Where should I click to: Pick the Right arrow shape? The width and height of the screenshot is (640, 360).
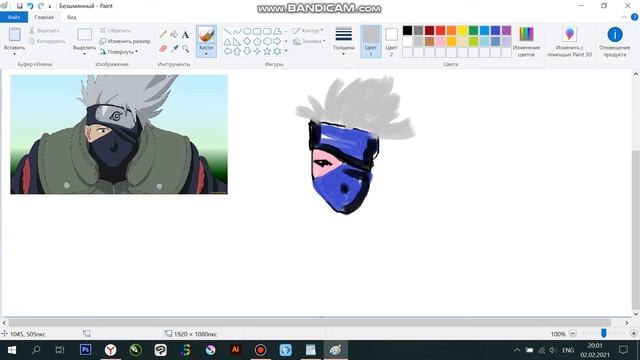[x=277, y=41]
